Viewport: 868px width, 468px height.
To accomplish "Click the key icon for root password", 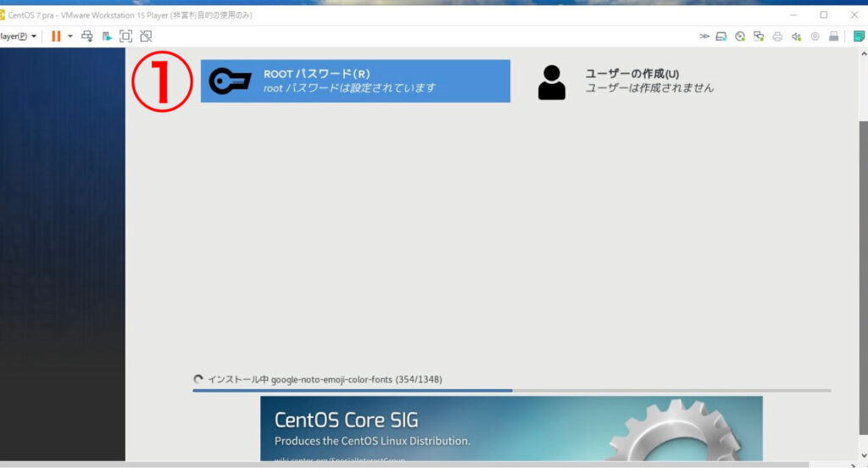I will pyautogui.click(x=230, y=81).
